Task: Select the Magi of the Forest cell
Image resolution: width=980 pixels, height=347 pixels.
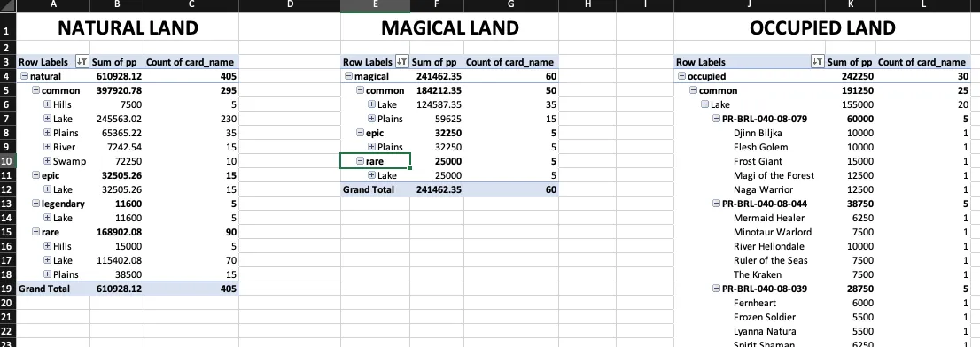Action: tap(750, 175)
